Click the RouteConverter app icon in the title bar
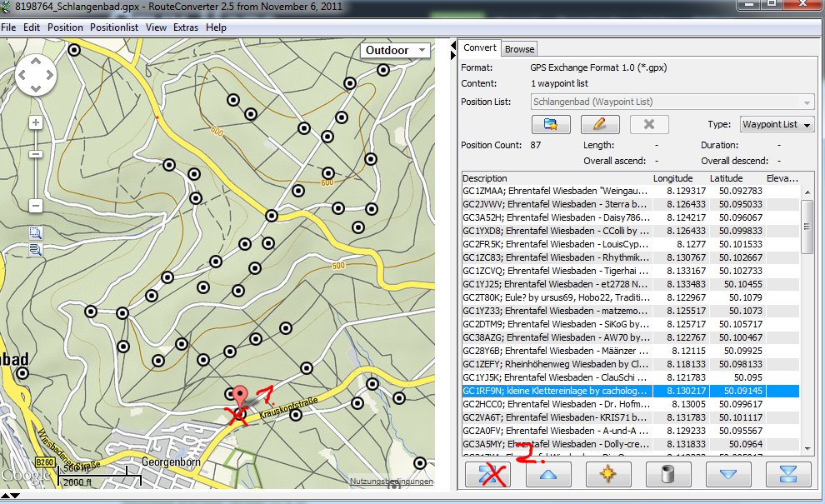Image resolution: width=825 pixels, height=504 pixels. 5,7
